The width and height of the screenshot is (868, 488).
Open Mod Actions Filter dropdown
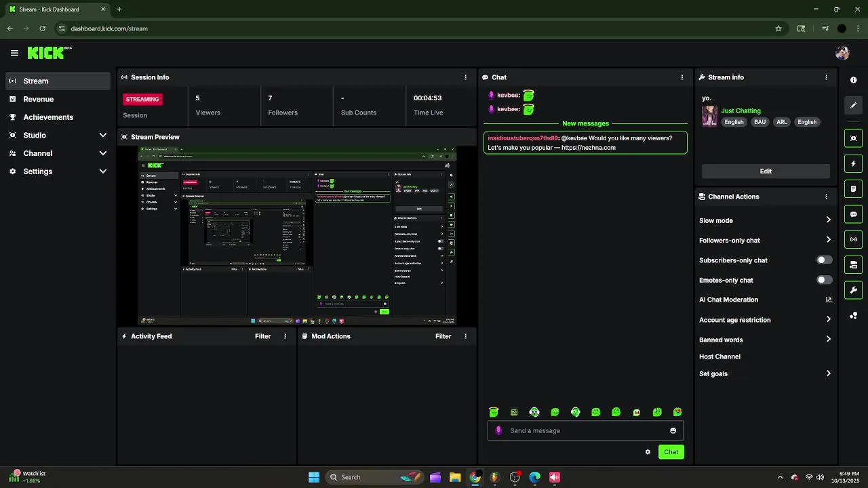443,336
